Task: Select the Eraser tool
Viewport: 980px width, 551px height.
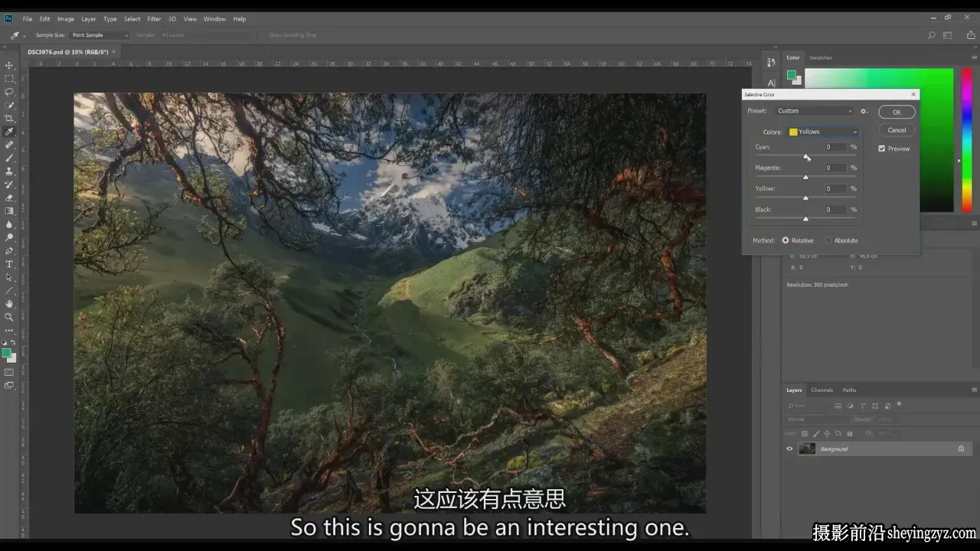Action: [9, 197]
